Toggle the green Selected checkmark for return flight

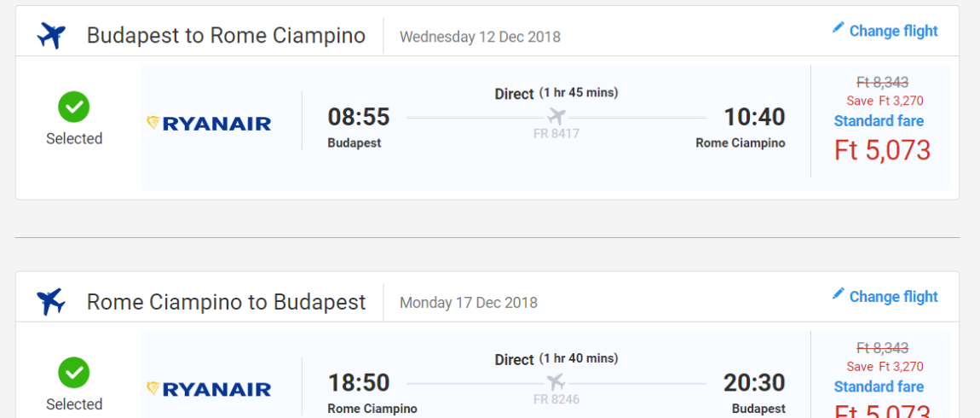tap(74, 373)
